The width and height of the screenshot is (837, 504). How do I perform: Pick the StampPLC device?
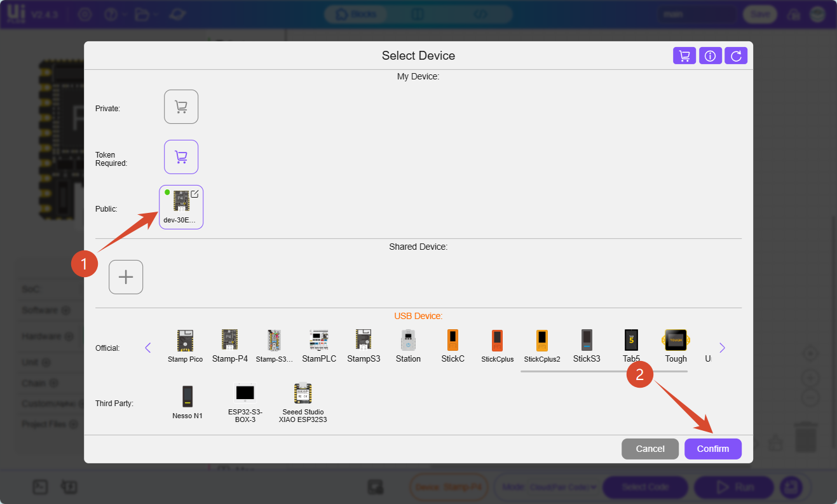click(319, 346)
